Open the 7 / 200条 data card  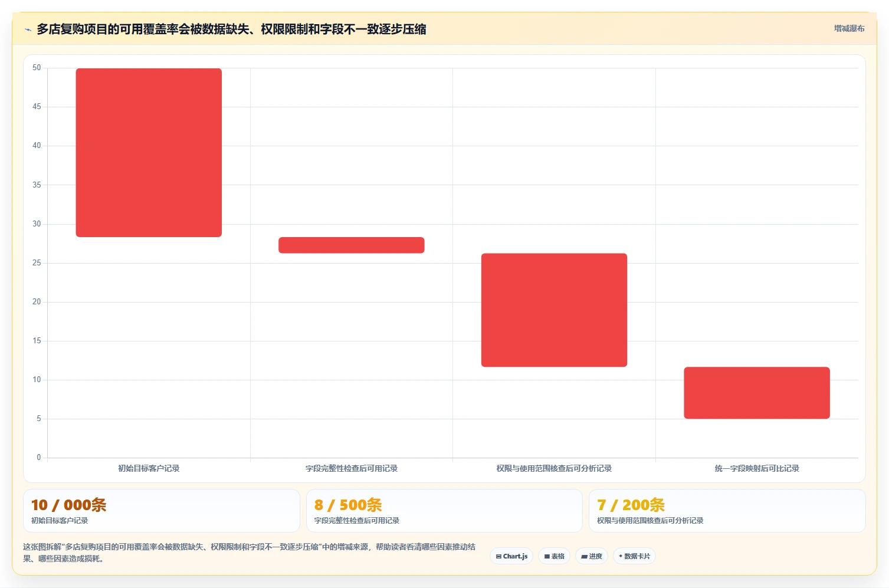click(x=727, y=511)
